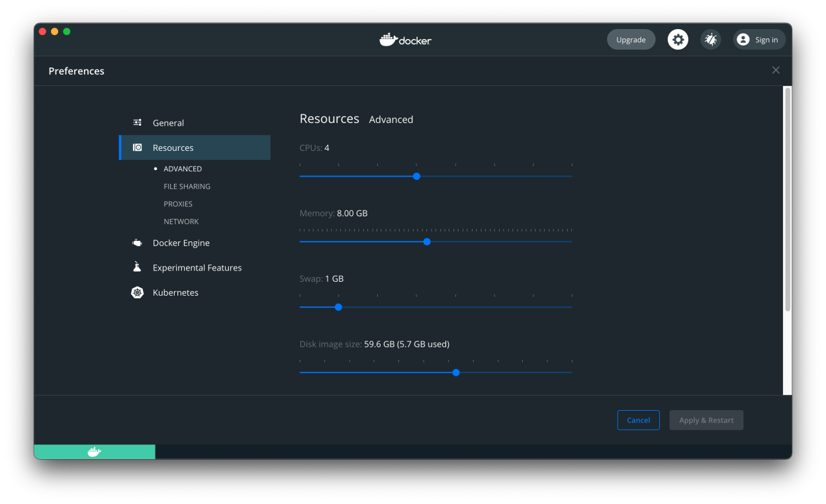This screenshot has height=504, width=826.
Task: Select the ADVANCED sub-item
Action: (x=183, y=169)
